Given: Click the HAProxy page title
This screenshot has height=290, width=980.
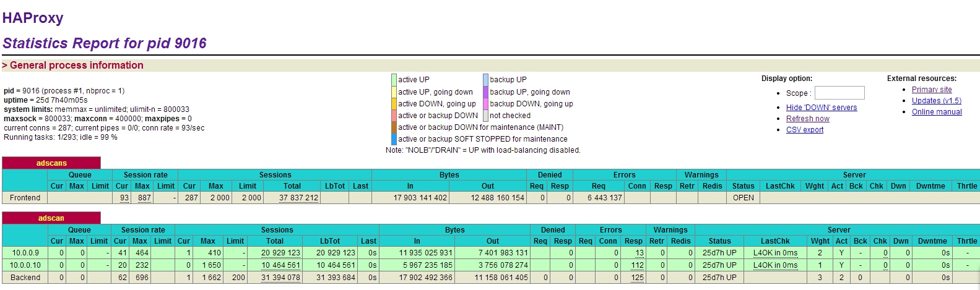Looking at the screenshot, I should pos(33,18).
